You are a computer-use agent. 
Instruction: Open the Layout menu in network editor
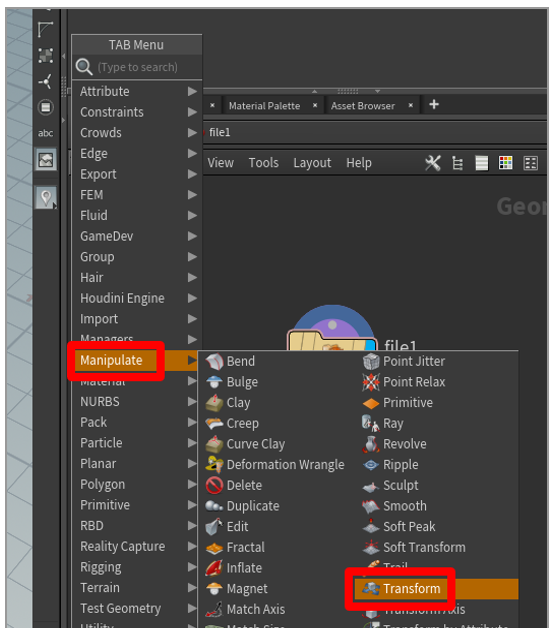[312, 163]
